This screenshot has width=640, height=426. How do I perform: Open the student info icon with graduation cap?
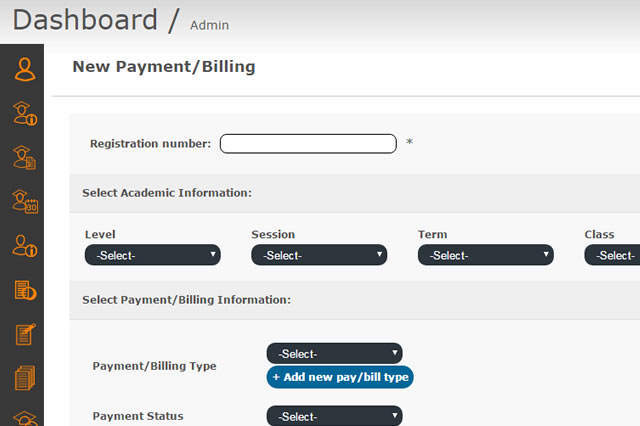click(24, 113)
